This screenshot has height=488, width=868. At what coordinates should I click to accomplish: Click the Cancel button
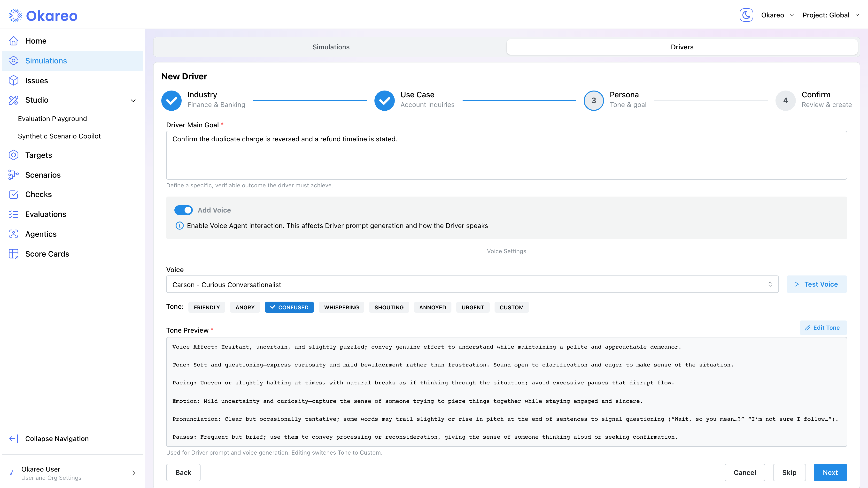click(x=745, y=473)
